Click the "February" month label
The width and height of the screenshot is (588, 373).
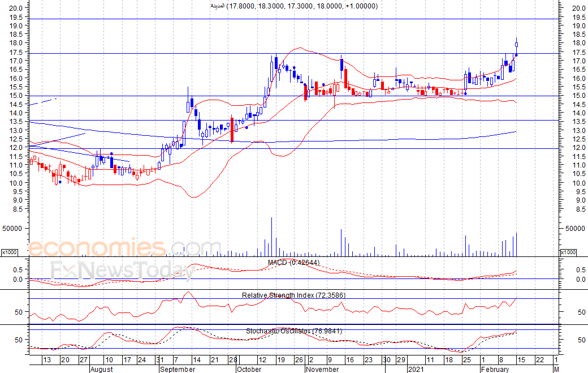click(x=495, y=369)
